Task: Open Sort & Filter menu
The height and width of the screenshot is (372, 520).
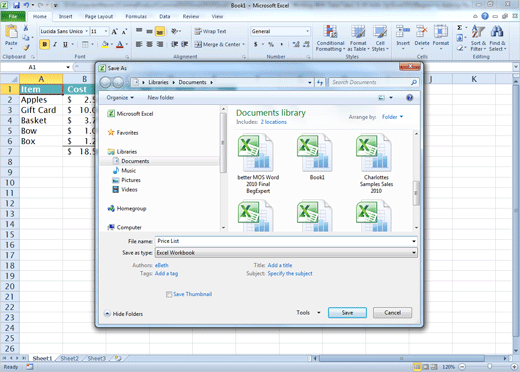Action: tap(478, 38)
